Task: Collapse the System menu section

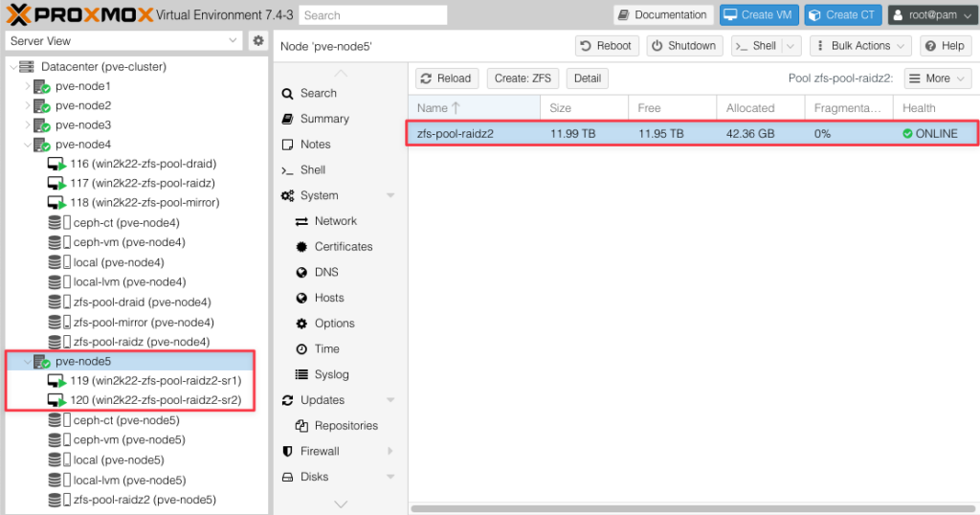Action: click(390, 195)
